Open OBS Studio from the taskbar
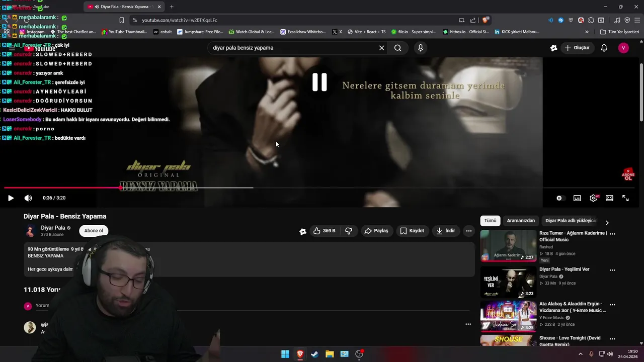This screenshot has height=362, width=644. pos(359,354)
